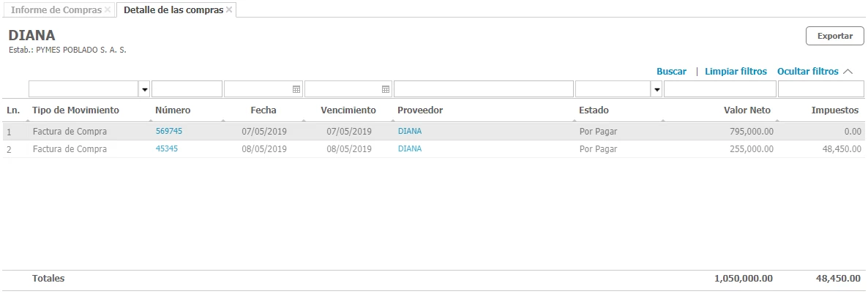The image size is (868, 294).
Task: Open invoice number 569745
Action: tap(169, 131)
